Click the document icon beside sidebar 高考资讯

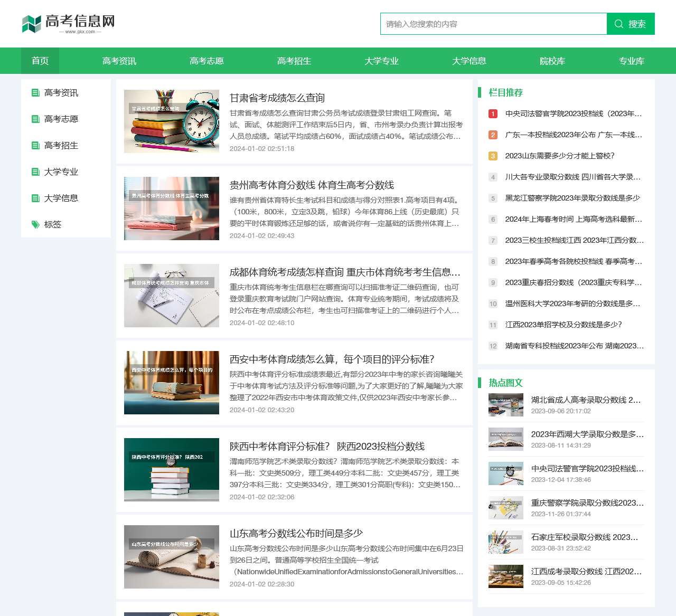pyautogui.click(x=35, y=93)
